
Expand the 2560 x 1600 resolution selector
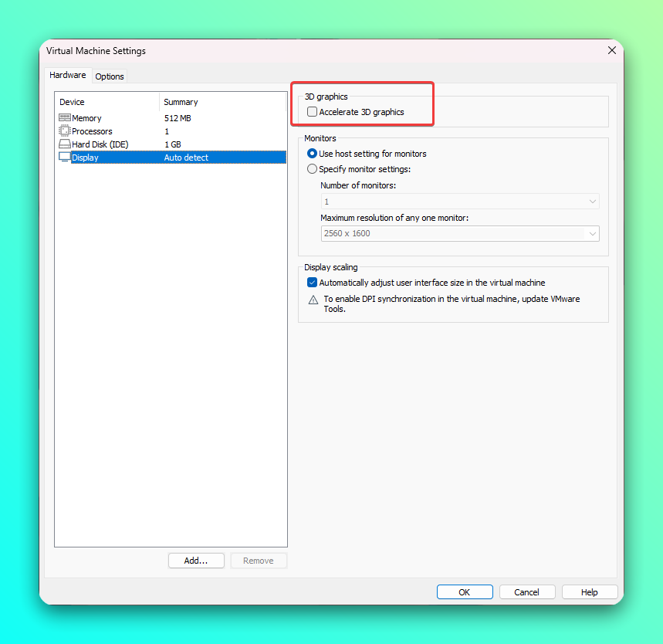(x=593, y=233)
